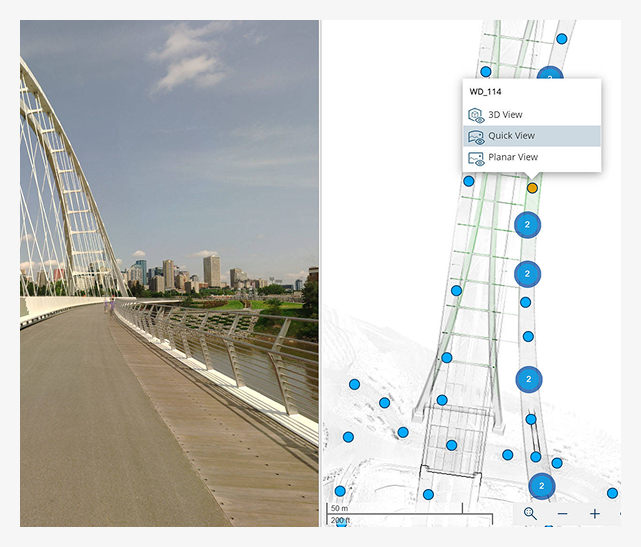Click the Planar View image icon
This screenshot has width=641, height=547.
coord(476,159)
